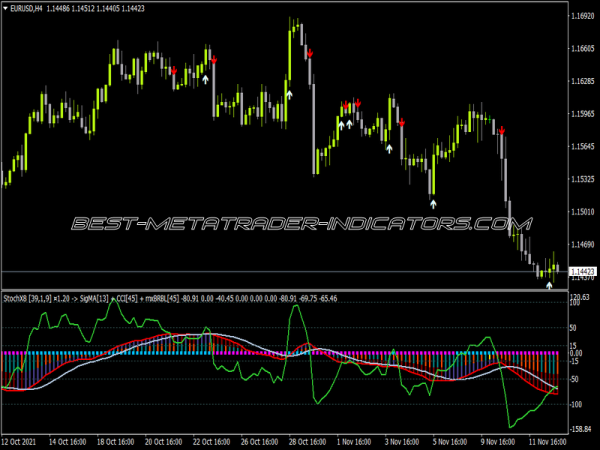Viewport: 600px width, 450px height.
Task: Select the red sell arrow near 20 Oct 16:00
Action: 174,71
